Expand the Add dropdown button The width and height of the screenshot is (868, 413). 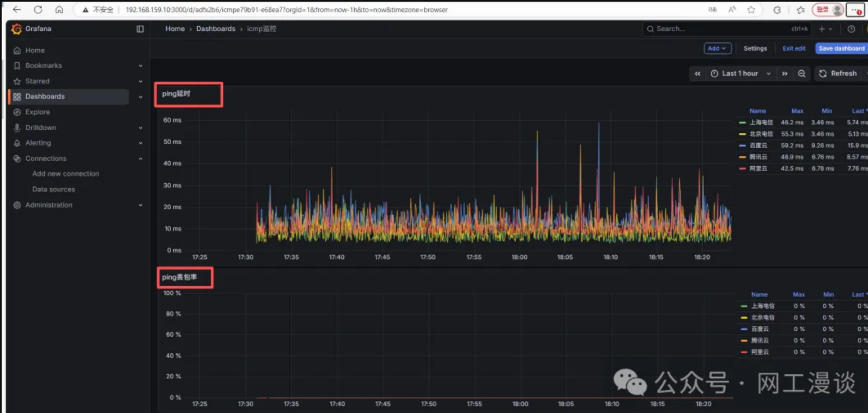(717, 48)
